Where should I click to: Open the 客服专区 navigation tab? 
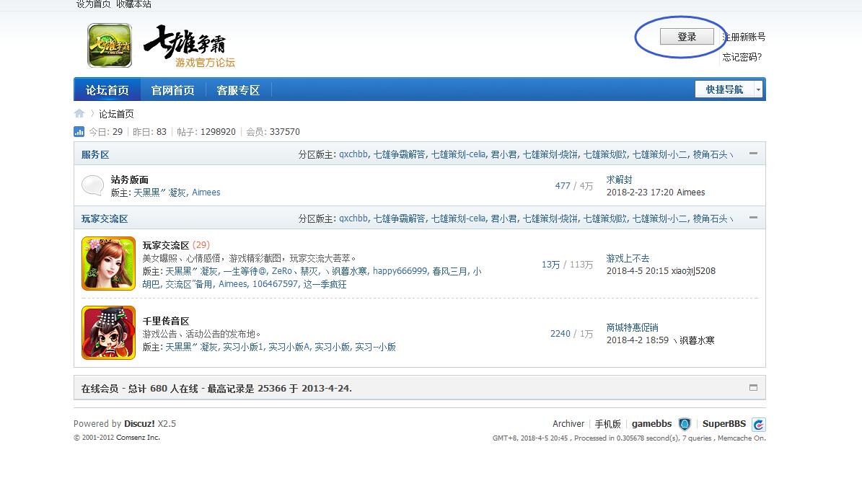(x=238, y=90)
